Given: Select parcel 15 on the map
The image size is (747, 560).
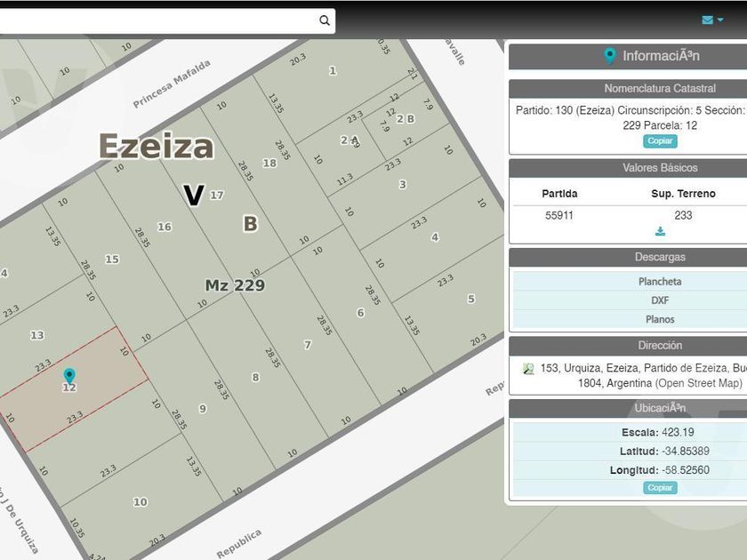Looking at the screenshot, I should pos(112,260).
